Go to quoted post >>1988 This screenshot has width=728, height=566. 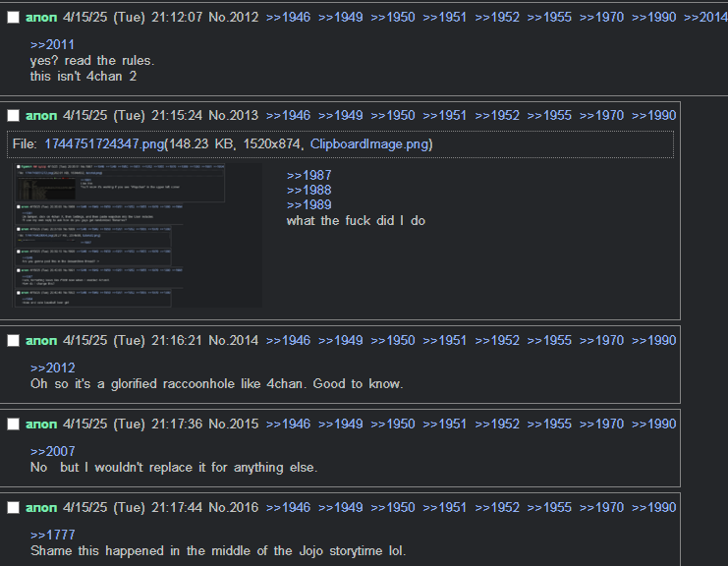click(308, 190)
